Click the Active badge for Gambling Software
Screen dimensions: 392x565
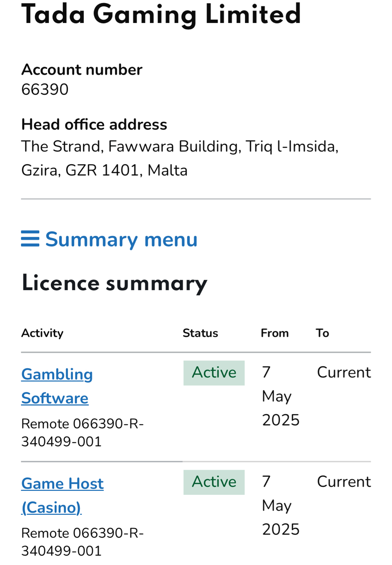[x=214, y=373]
